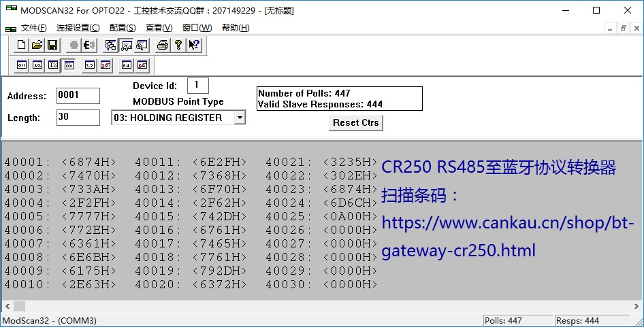Viewport: 644px width, 327px height.
Task: Click the show traffic magnifier icon
Action: coord(142,45)
